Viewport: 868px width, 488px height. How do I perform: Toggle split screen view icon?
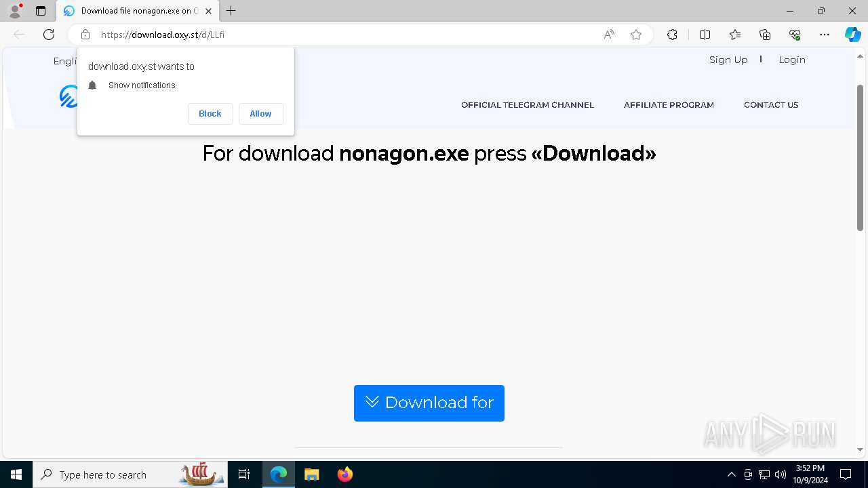[x=705, y=35]
